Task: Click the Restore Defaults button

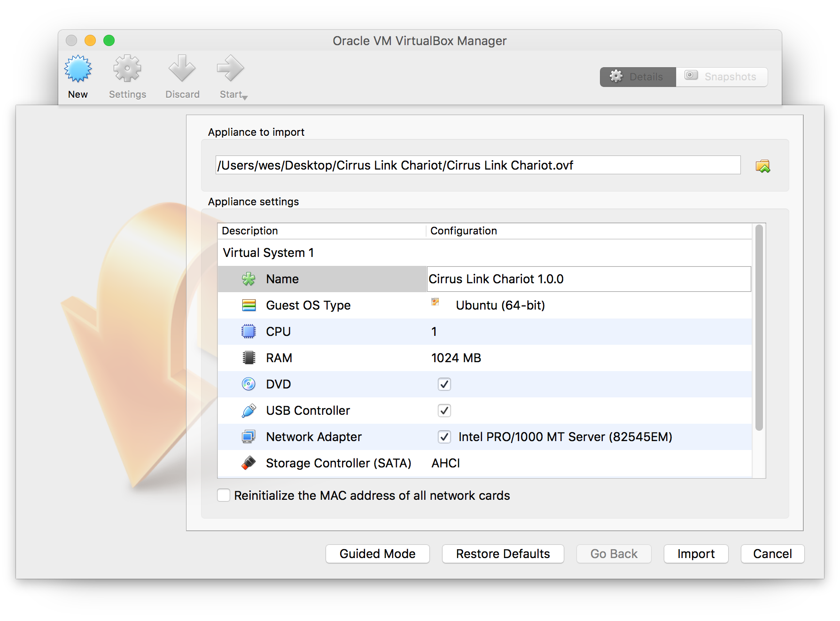Action: point(503,554)
